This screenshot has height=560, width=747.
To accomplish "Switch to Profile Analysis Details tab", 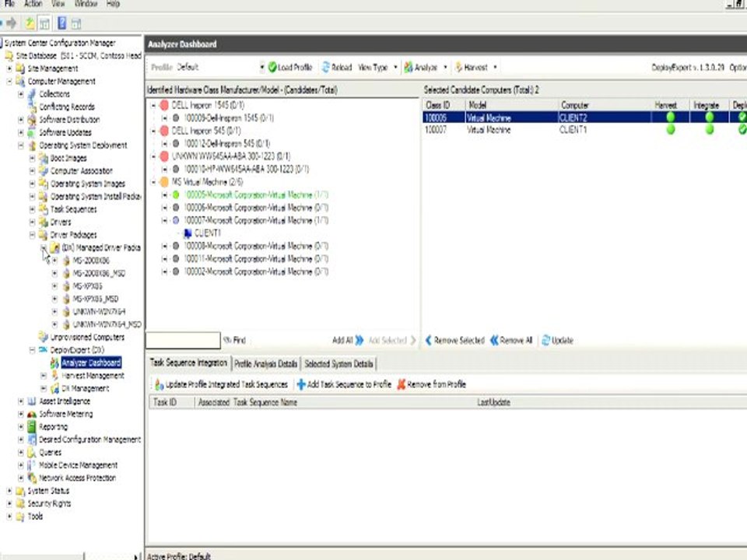I will click(266, 364).
